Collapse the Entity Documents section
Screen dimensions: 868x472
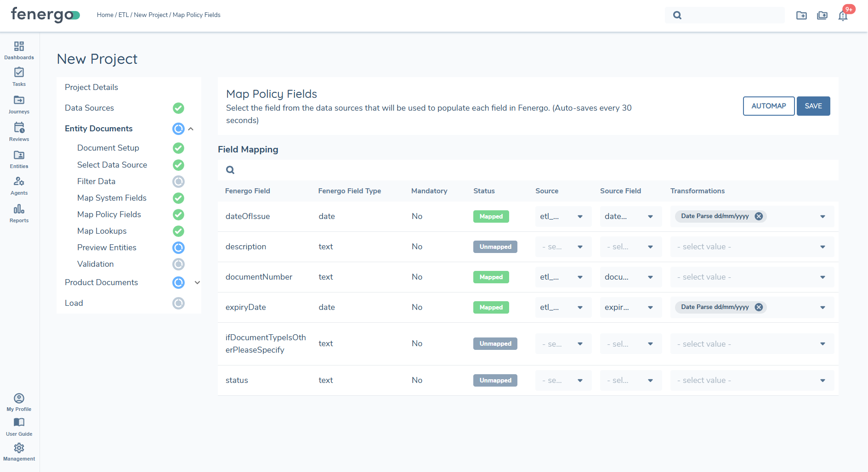pyautogui.click(x=191, y=129)
